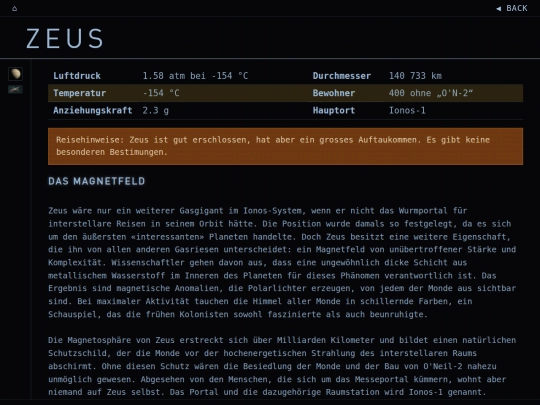This screenshot has height=405, width=540.
Task: Click the home icon in top bar
Action: tap(14, 9)
